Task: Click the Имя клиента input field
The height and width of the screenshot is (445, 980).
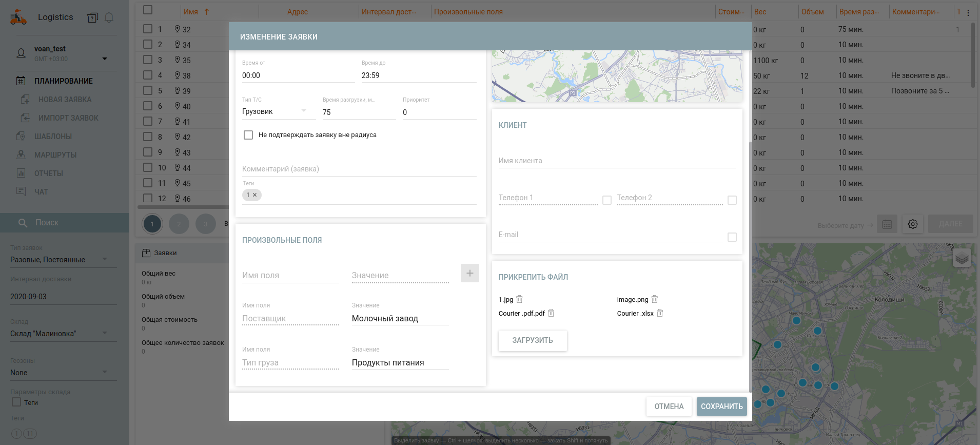Action: coord(617,161)
